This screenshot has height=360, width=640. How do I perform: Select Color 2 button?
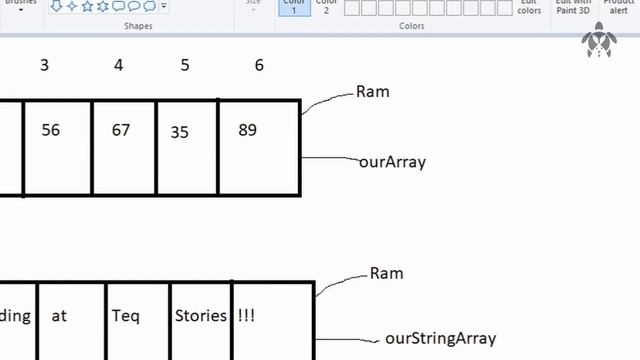coord(326,7)
